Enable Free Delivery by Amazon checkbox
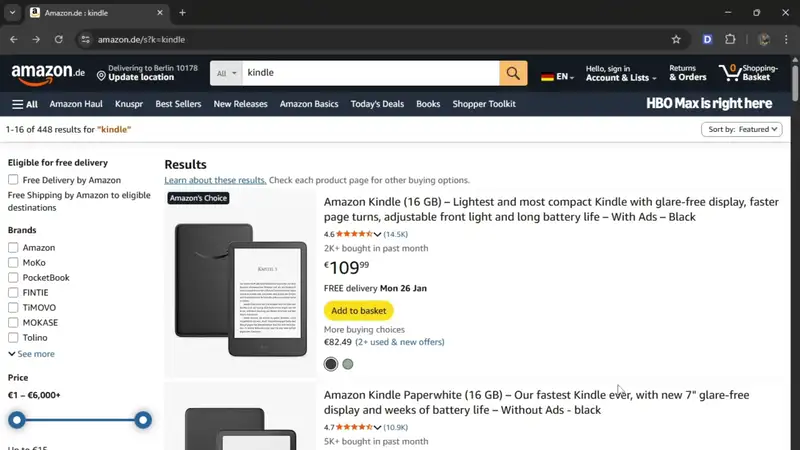The image size is (800, 450). pos(13,180)
